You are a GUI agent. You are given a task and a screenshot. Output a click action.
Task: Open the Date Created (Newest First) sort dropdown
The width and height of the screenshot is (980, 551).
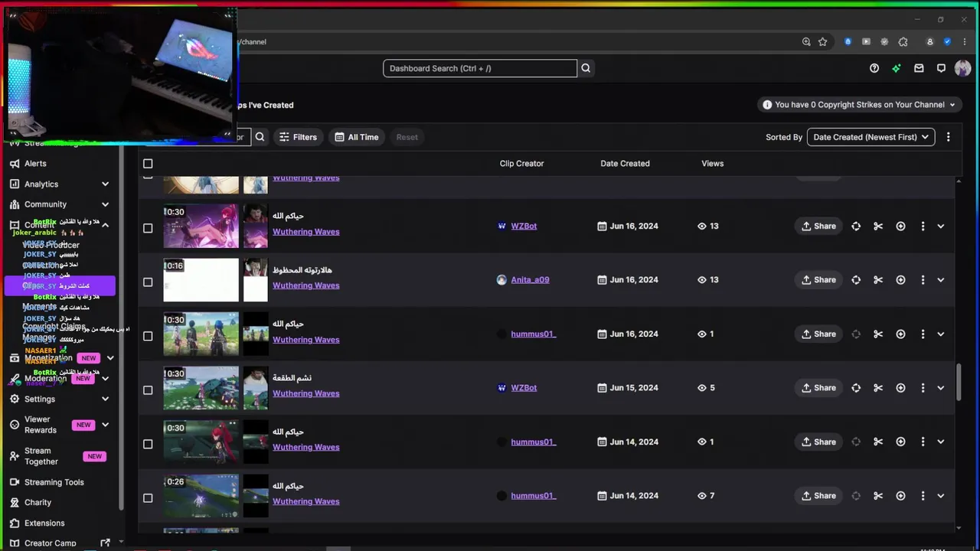point(871,137)
